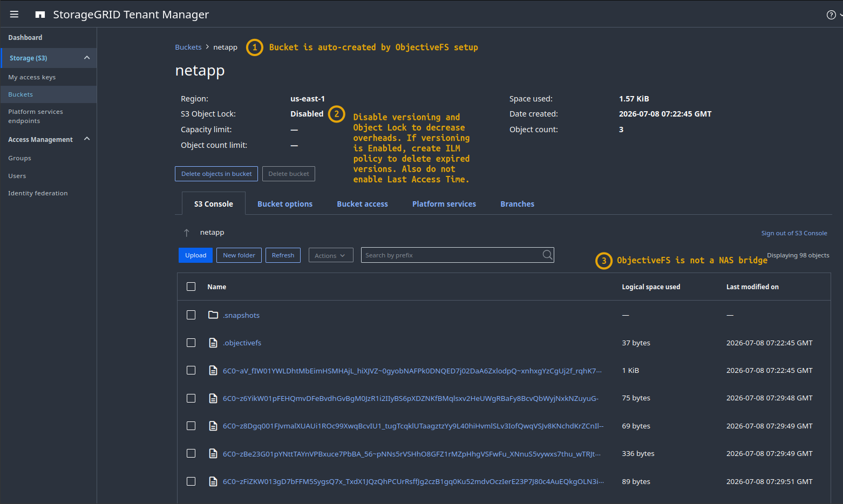This screenshot has height=504, width=843.
Task: Select all objects with header checkbox
Action: [191, 287]
